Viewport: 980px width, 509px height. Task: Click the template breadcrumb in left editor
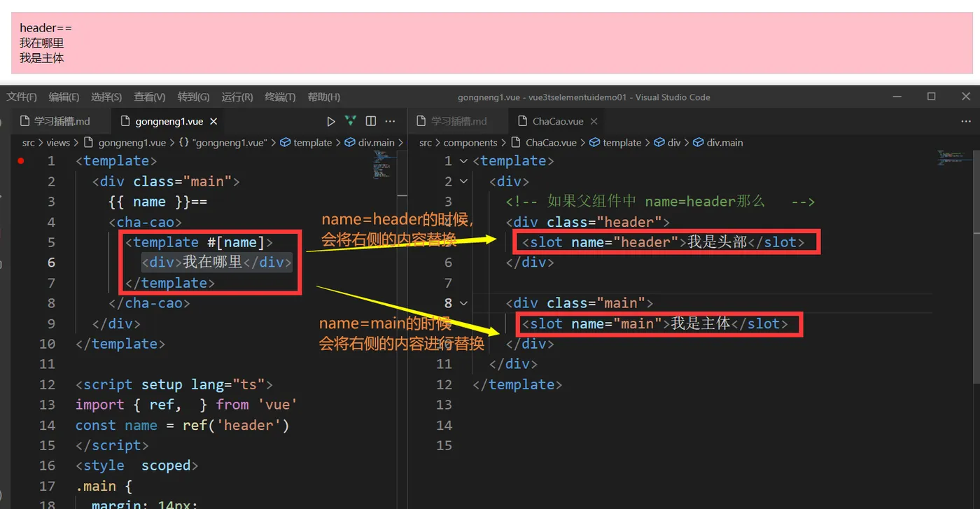[x=306, y=142]
